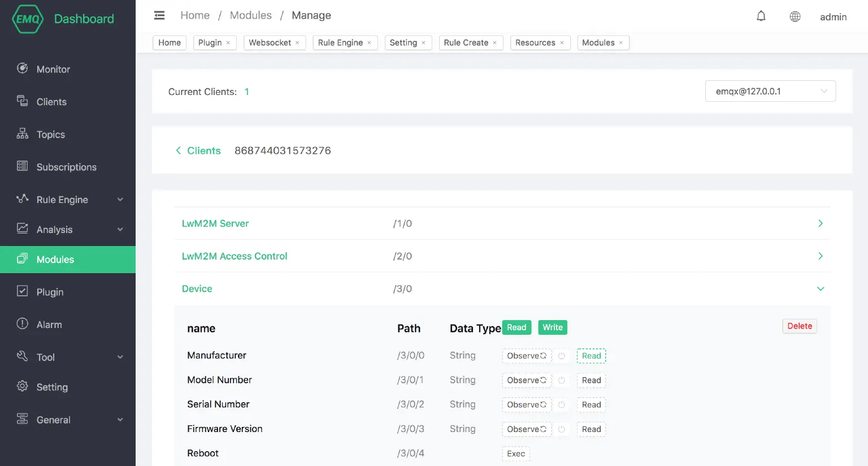The image size is (868, 466).
Task: Click the EMQ logo icon
Action: (x=27, y=19)
